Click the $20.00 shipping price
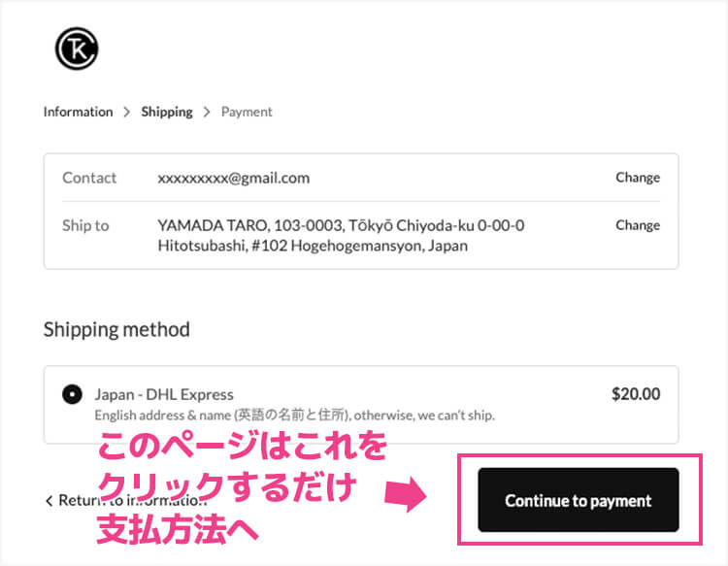The image size is (728, 566). point(636,394)
